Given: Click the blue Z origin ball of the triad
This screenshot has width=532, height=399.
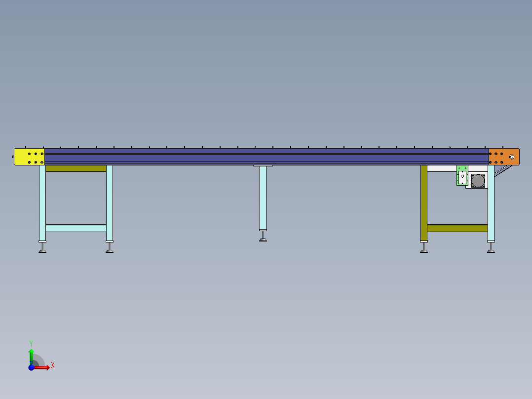Looking at the screenshot, I should click(x=31, y=367).
